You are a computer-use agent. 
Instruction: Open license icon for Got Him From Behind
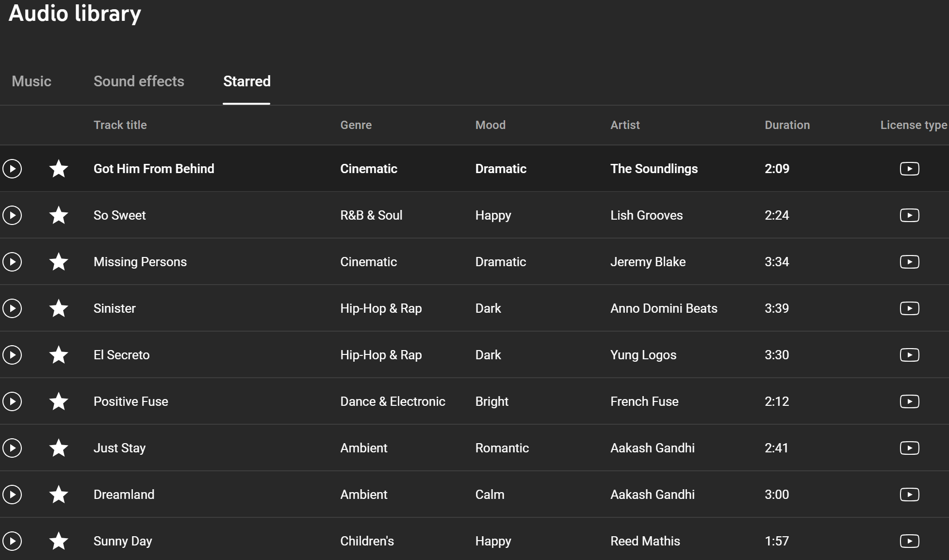click(910, 169)
